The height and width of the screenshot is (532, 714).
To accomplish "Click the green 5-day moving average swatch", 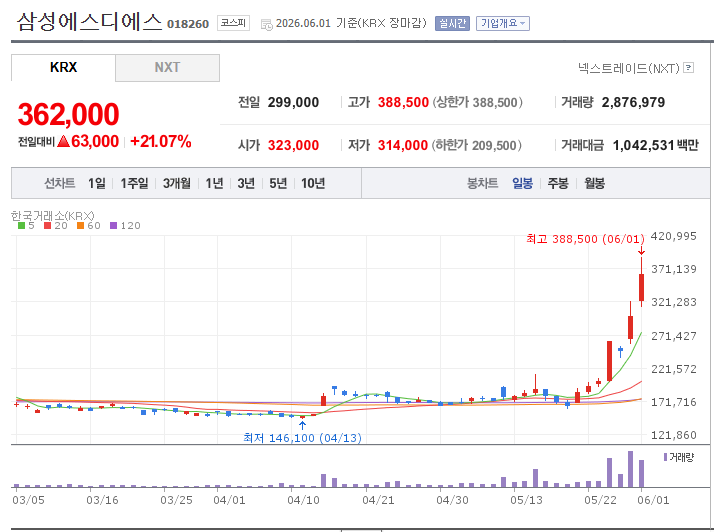I will tap(21, 225).
